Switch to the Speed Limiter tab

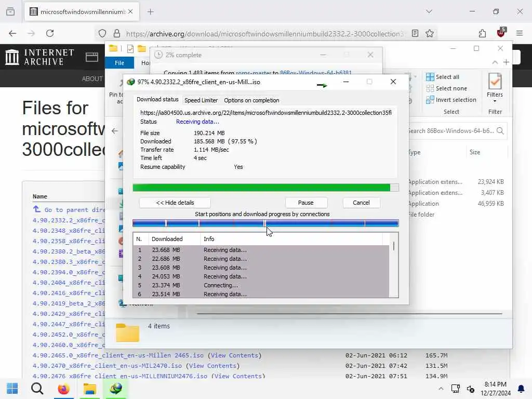pos(201,100)
